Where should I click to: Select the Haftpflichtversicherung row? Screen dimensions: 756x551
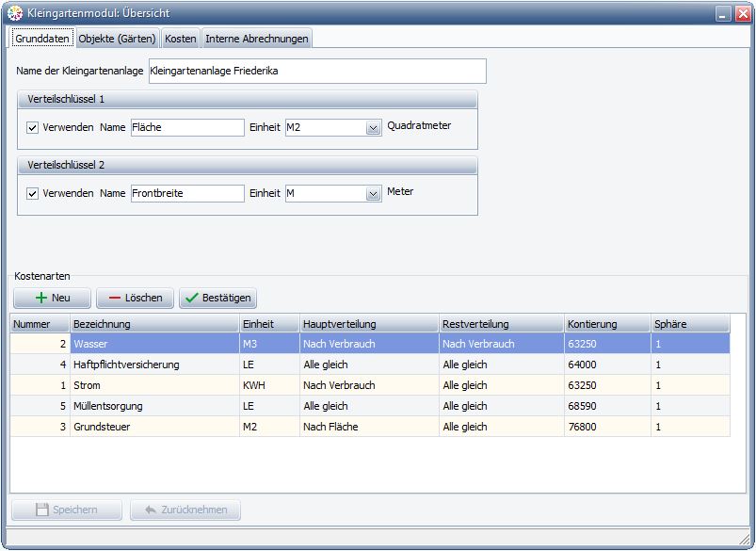click(126, 365)
